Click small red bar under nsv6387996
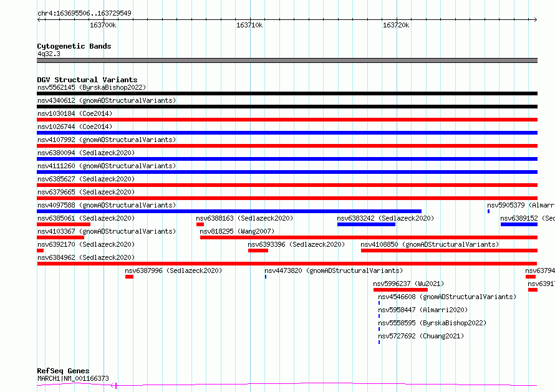Viewport: 555px width, 392px height. tap(129, 277)
